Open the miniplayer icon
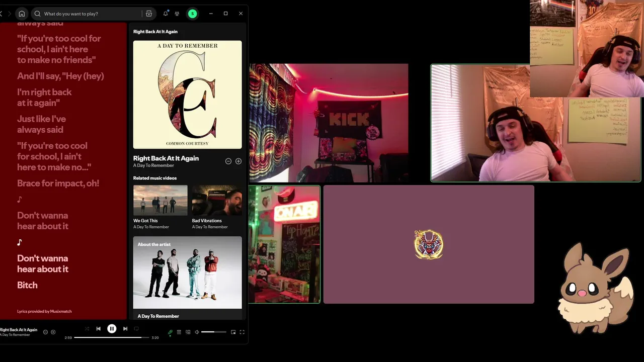Screen dimensions: 644x362 [233, 332]
